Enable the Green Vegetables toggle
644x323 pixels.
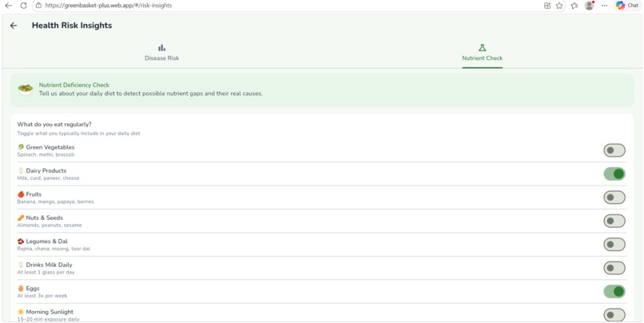(x=614, y=150)
